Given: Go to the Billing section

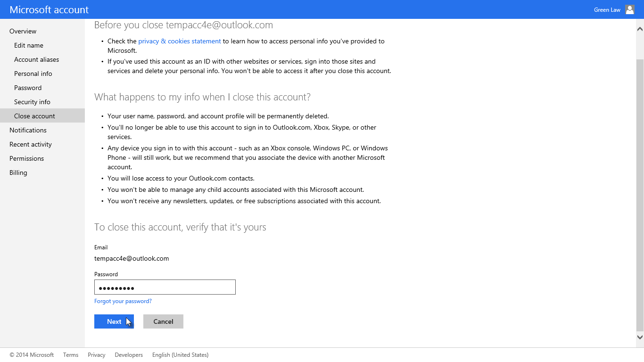Looking at the screenshot, I should coord(18,173).
